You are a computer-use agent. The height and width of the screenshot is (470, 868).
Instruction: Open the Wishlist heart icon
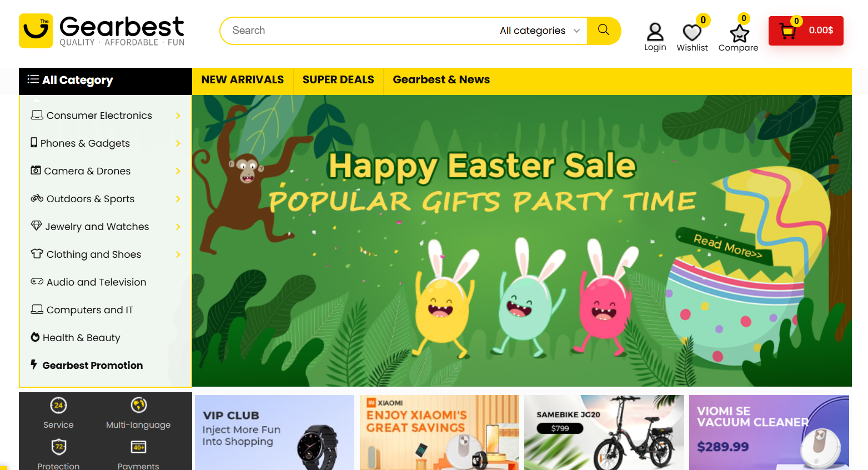coord(692,32)
